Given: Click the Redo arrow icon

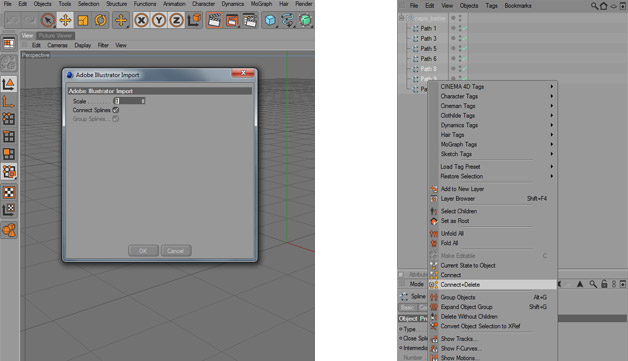Looking at the screenshot, I should tap(29, 20).
